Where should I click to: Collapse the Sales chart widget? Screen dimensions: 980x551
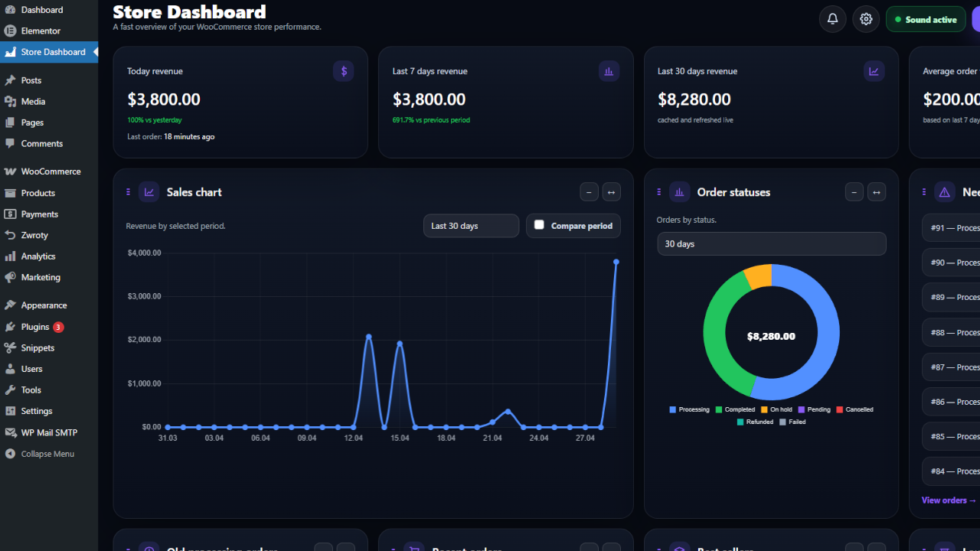[x=589, y=192]
